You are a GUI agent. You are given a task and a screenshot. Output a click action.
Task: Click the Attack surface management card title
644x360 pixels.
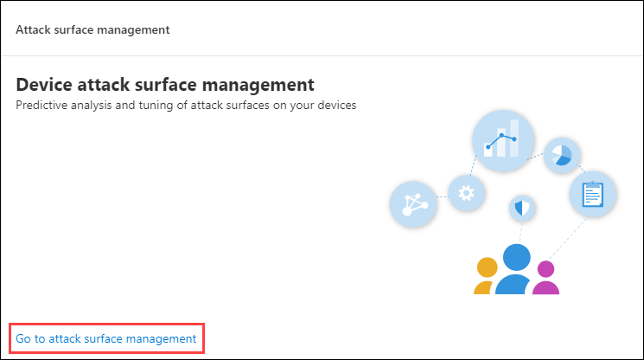coord(92,29)
